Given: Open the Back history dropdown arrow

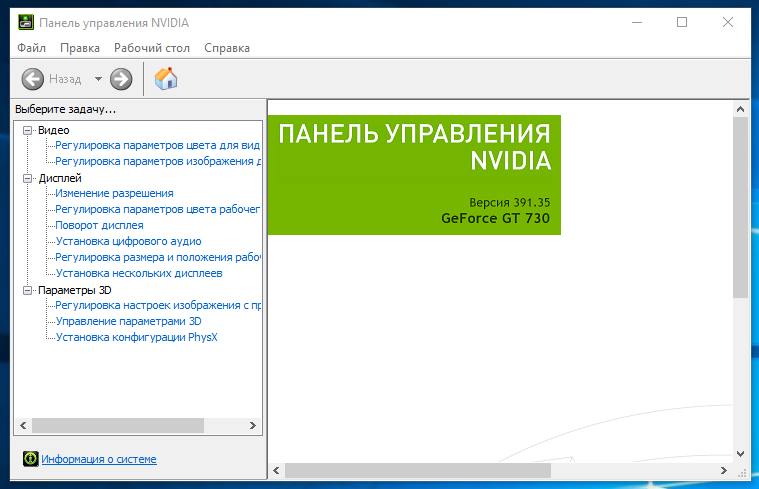Looking at the screenshot, I should [98, 79].
